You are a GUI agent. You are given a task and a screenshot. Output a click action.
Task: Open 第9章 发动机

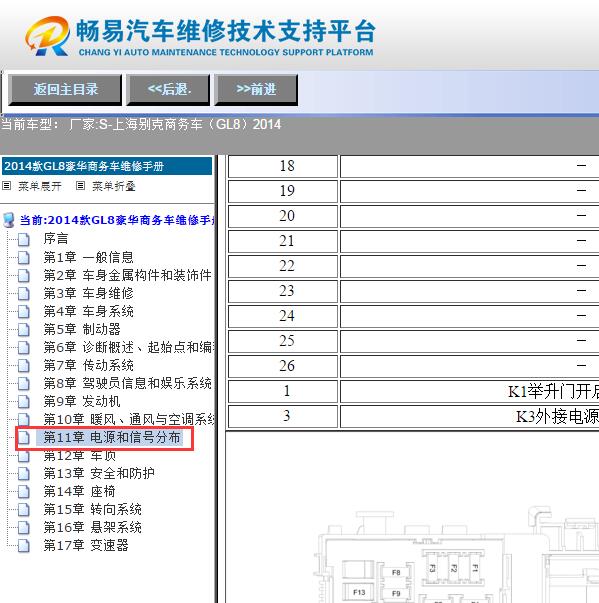click(82, 401)
